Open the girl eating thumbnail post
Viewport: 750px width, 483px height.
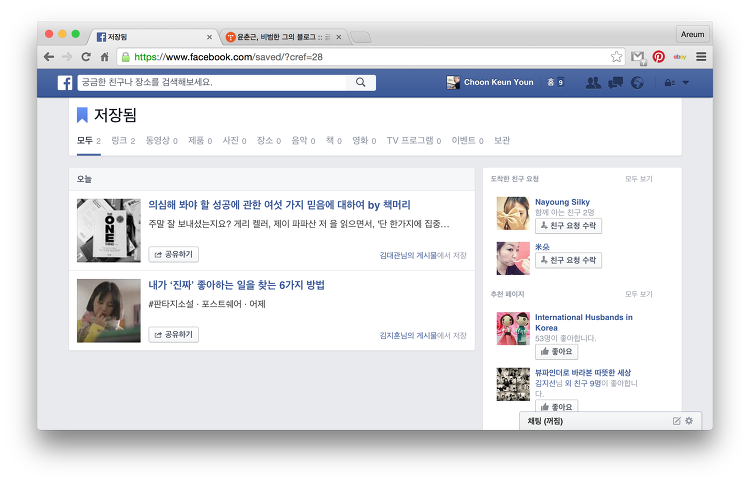click(x=109, y=311)
